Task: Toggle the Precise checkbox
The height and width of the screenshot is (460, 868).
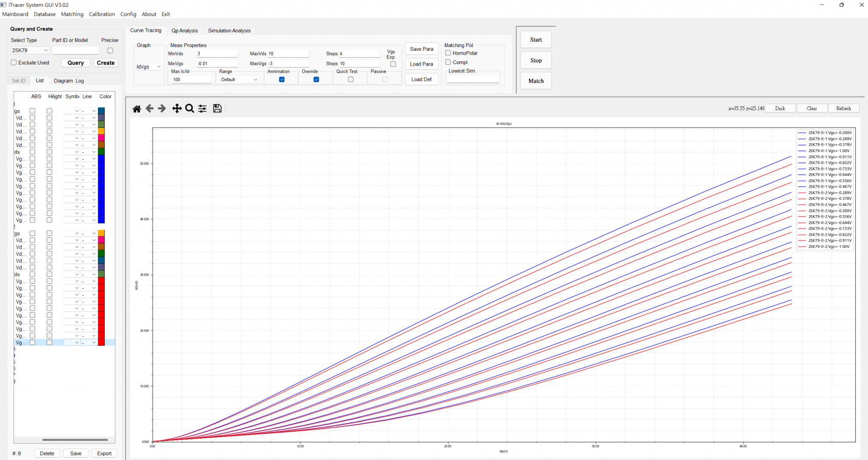Action: (110, 50)
